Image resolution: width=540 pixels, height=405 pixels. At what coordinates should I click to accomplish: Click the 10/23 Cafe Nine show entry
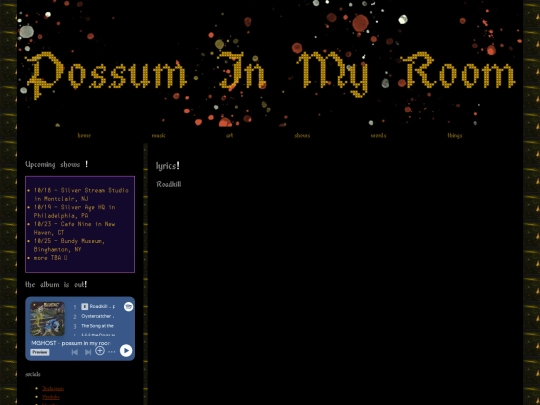74,228
